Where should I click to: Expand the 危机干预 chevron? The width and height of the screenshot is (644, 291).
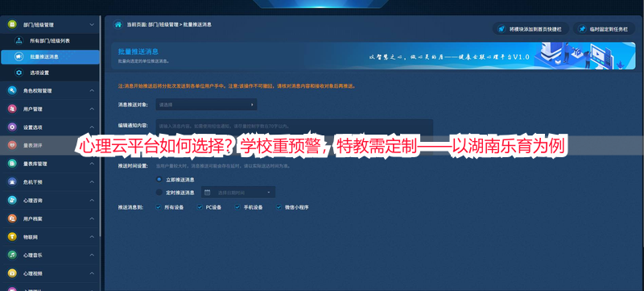coord(92,181)
